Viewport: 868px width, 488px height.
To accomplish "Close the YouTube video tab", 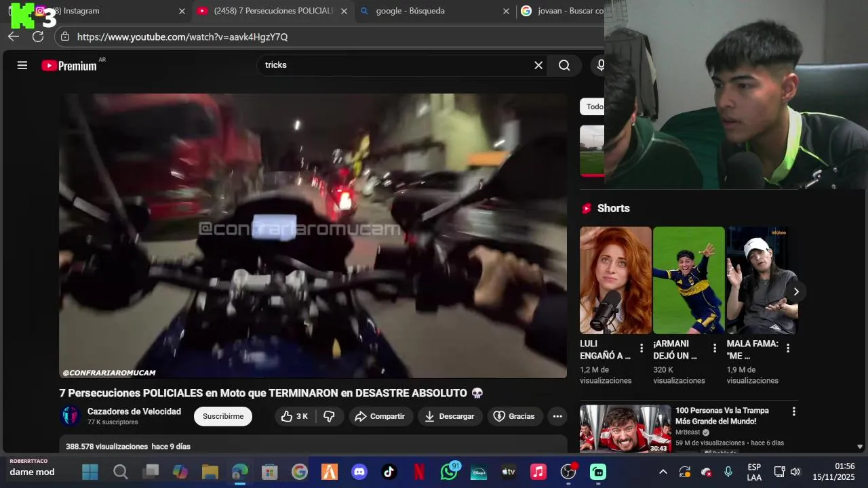I will [x=344, y=11].
